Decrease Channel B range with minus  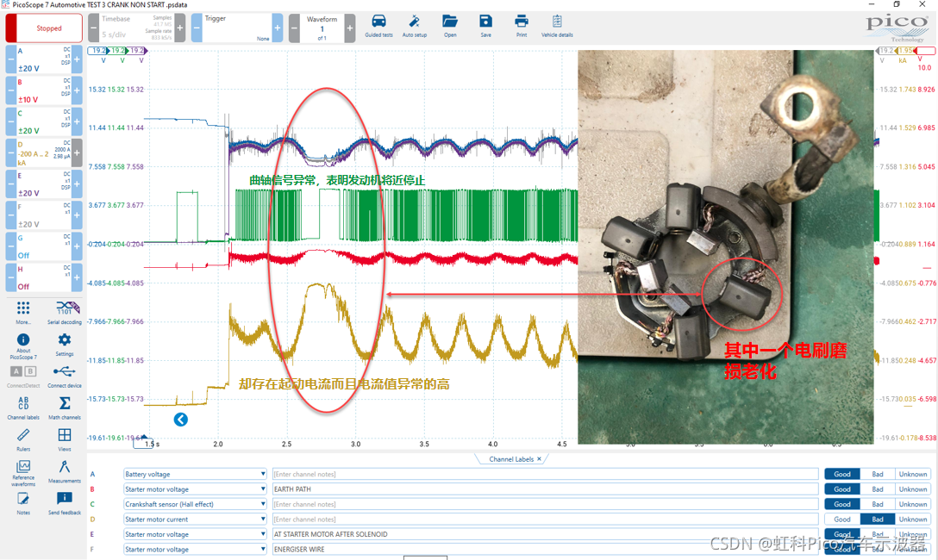11,90
